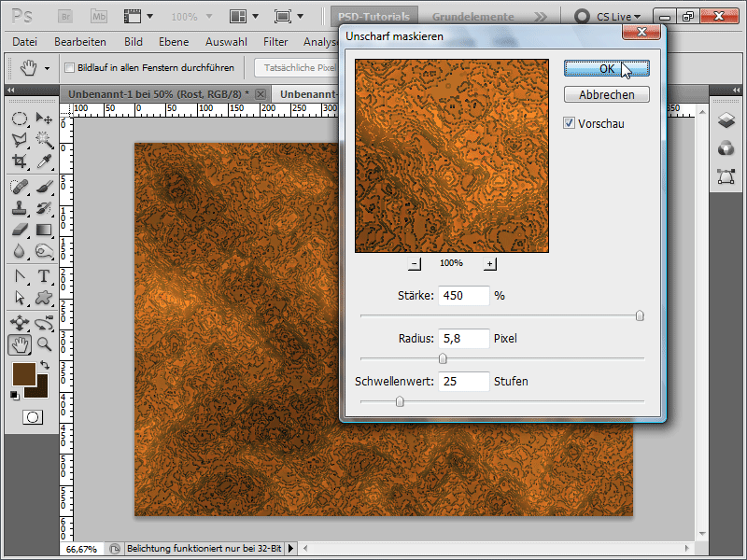The image size is (747, 560).
Task: Swap foreground and background colors icon
Action: (x=45, y=365)
